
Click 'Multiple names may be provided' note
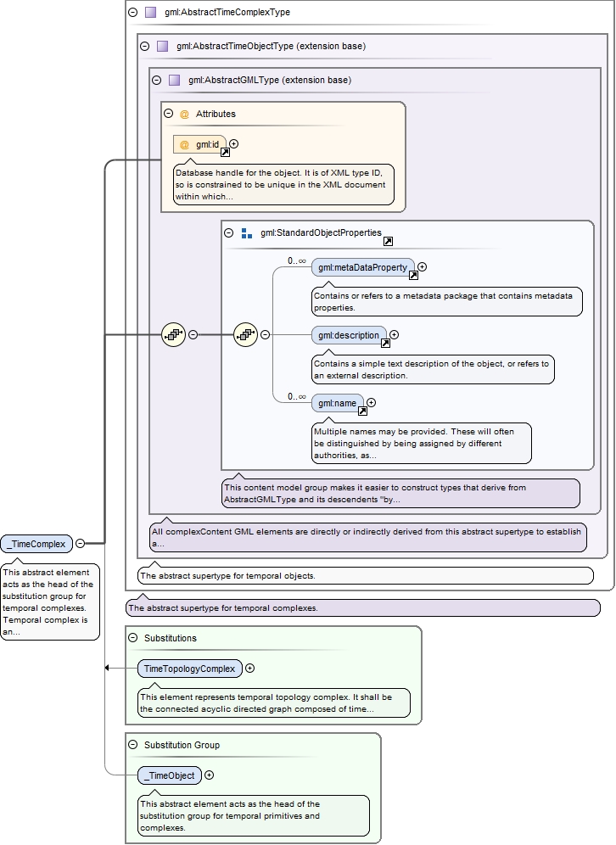[x=422, y=443]
